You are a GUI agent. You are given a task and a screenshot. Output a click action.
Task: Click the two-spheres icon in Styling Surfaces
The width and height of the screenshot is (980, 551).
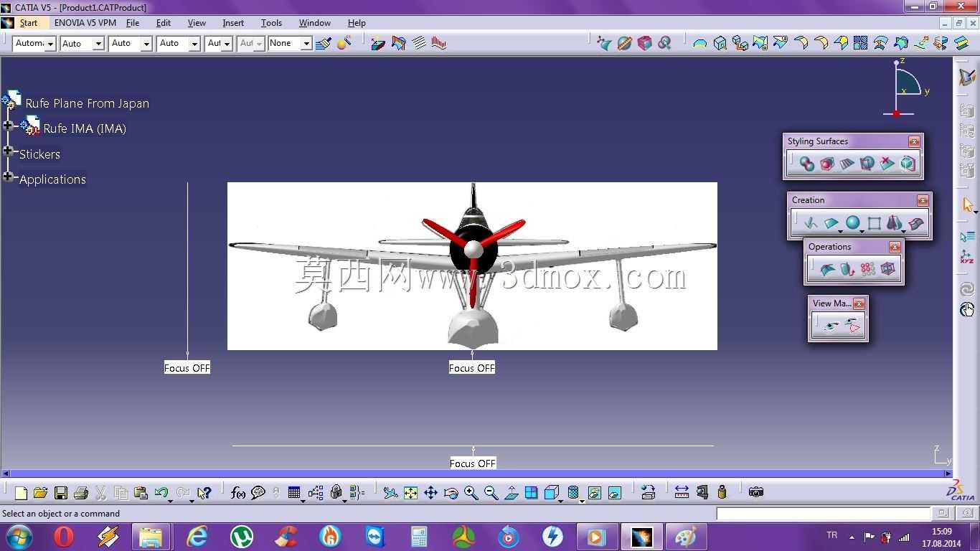tap(807, 164)
